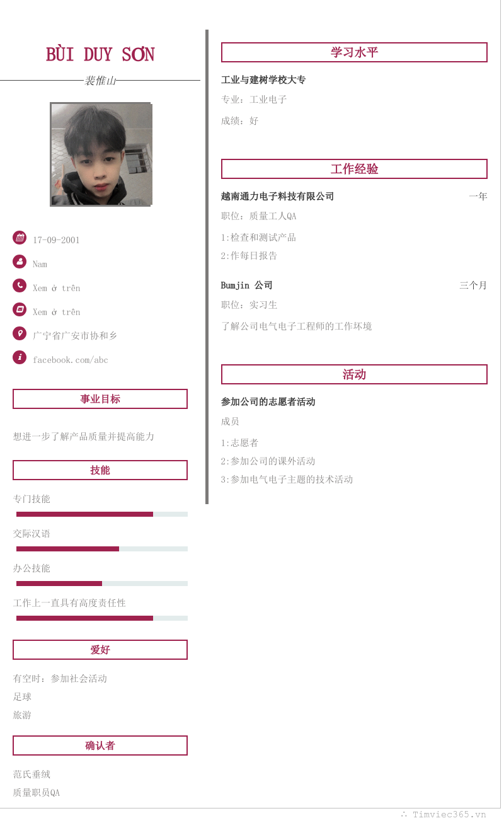The height and width of the screenshot is (823, 504).
Task: Open the facebook.com/abc link
Action: [x=71, y=360]
